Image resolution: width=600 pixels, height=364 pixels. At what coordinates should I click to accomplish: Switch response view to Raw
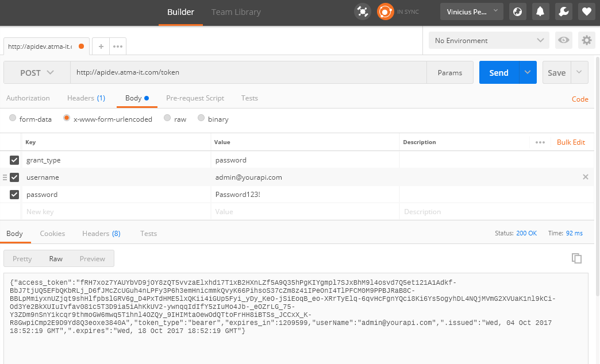(x=56, y=259)
